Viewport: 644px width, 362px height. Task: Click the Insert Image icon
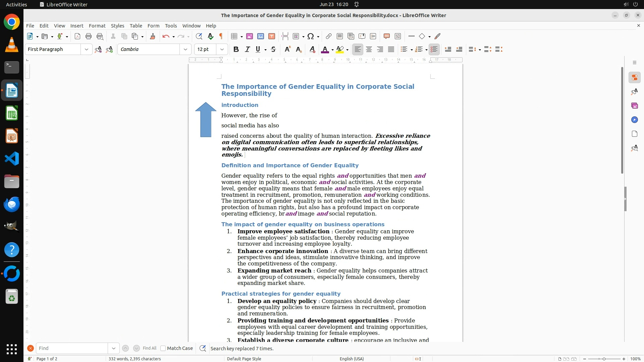click(249, 37)
